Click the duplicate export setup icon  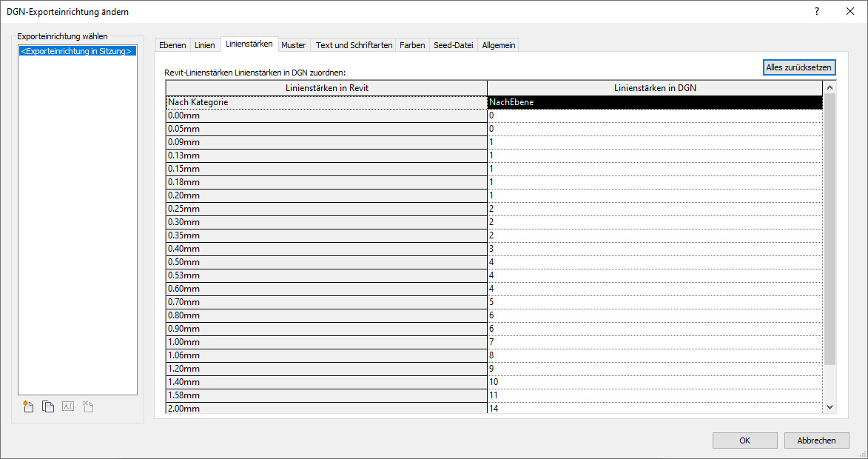[48, 406]
